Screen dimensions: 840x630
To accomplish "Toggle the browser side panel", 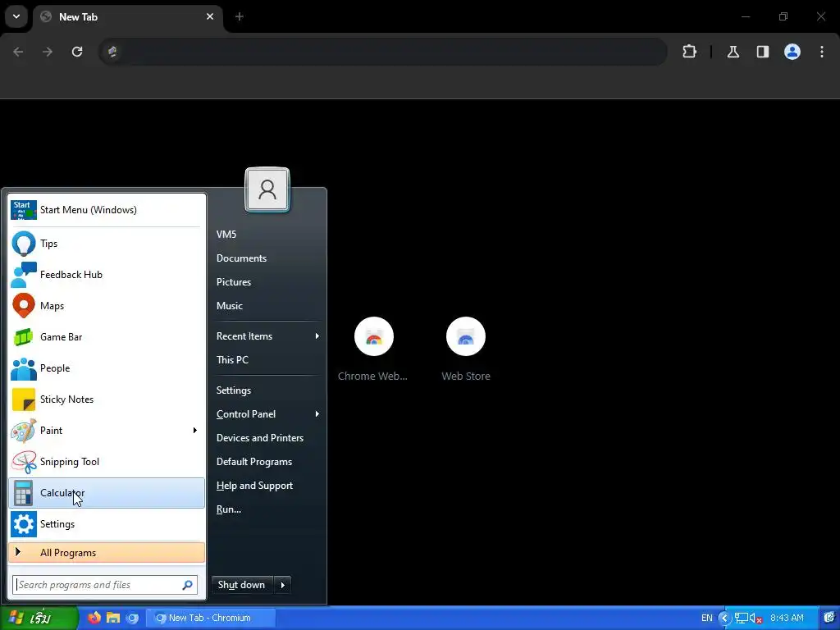I will click(x=763, y=52).
